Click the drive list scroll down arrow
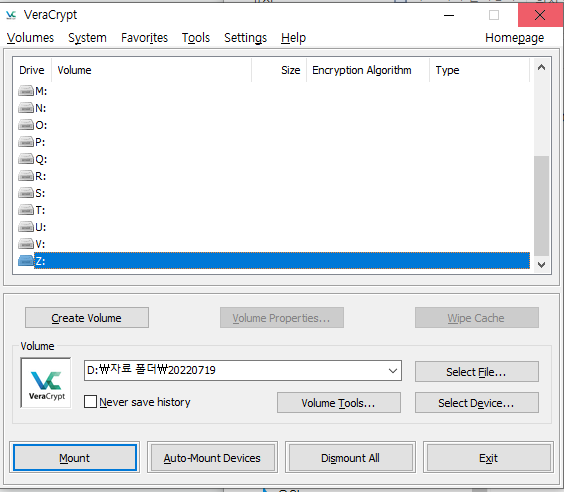This screenshot has width=564, height=492. tap(541, 265)
